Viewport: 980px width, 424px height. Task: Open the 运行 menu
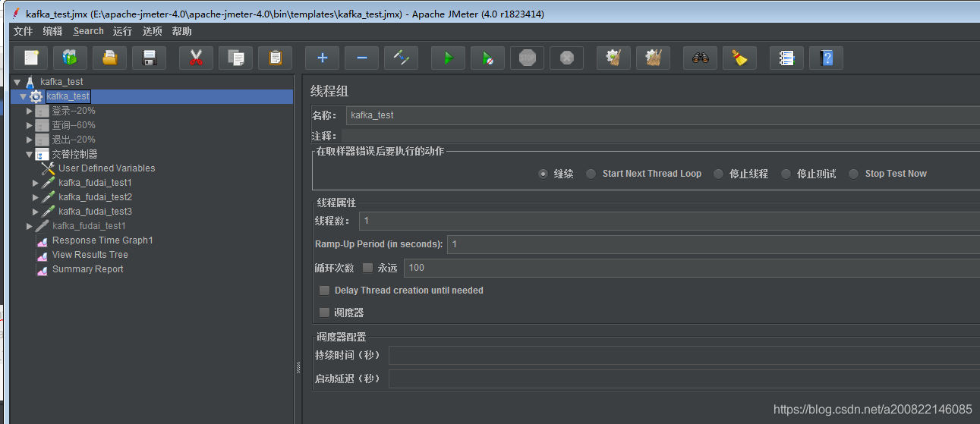pyautogui.click(x=122, y=31)
